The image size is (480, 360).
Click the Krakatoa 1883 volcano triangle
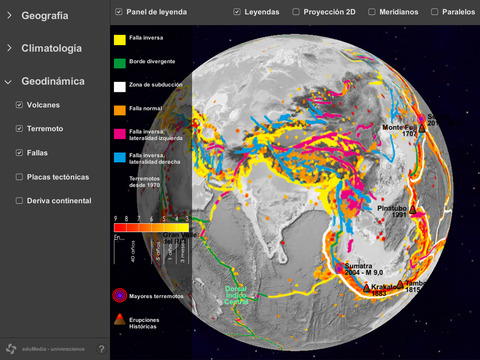pyautogui.click(x=366, y=288)
